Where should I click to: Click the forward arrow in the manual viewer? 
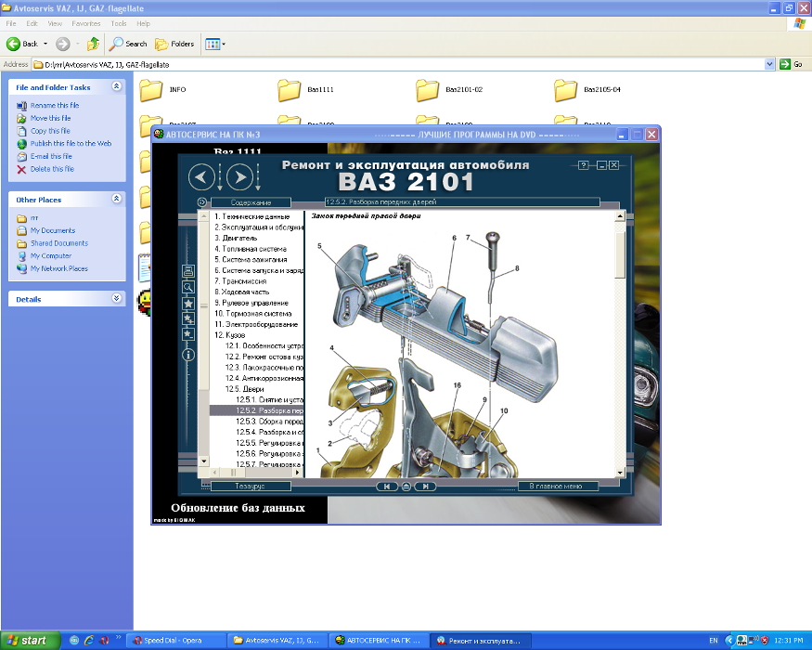click(239, 176)
